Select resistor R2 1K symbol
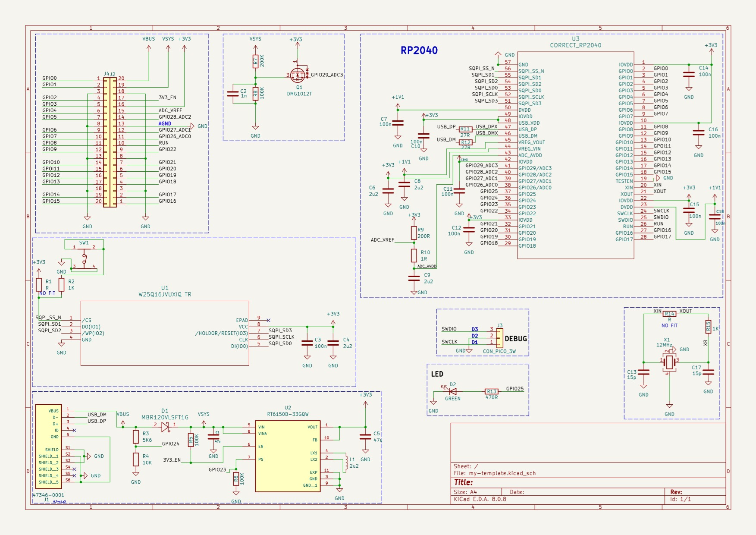This screenshot has width=756, height=535. 61,285
